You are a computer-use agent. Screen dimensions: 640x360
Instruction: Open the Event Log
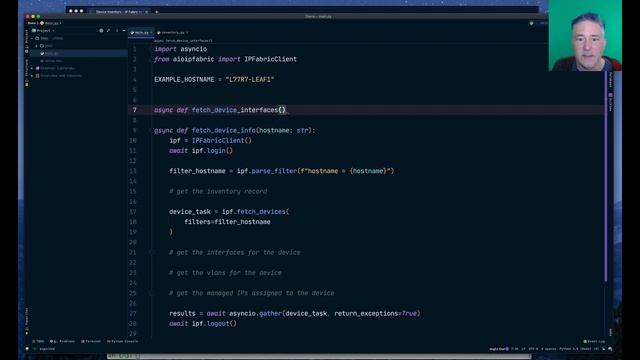point(594,341)
